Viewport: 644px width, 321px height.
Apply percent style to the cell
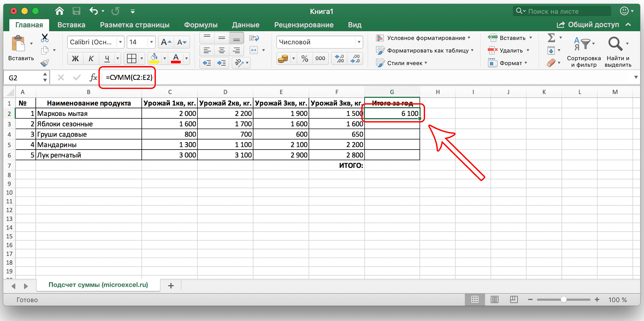304,58
